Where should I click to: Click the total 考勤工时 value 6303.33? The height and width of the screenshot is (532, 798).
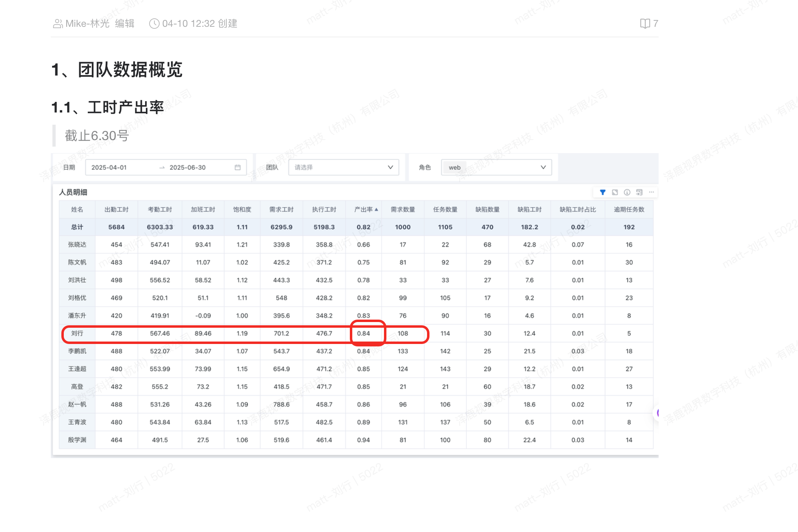coord(160,227)
